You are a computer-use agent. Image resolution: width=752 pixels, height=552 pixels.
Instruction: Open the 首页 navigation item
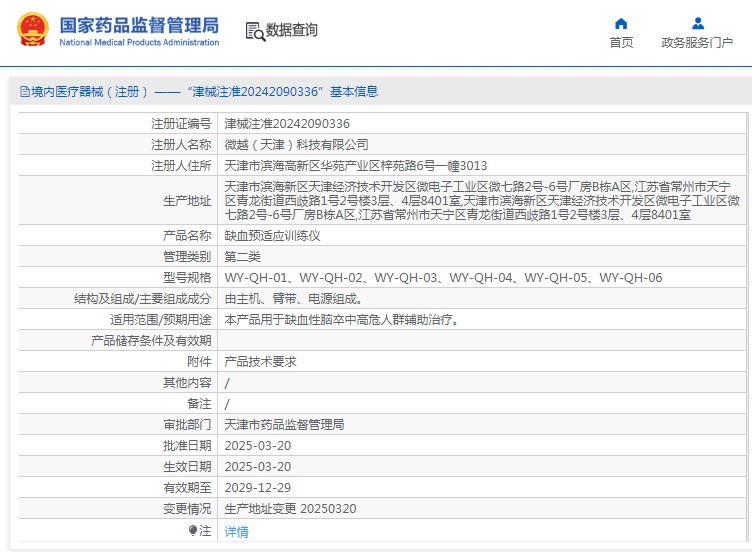[x=621, y=42]
